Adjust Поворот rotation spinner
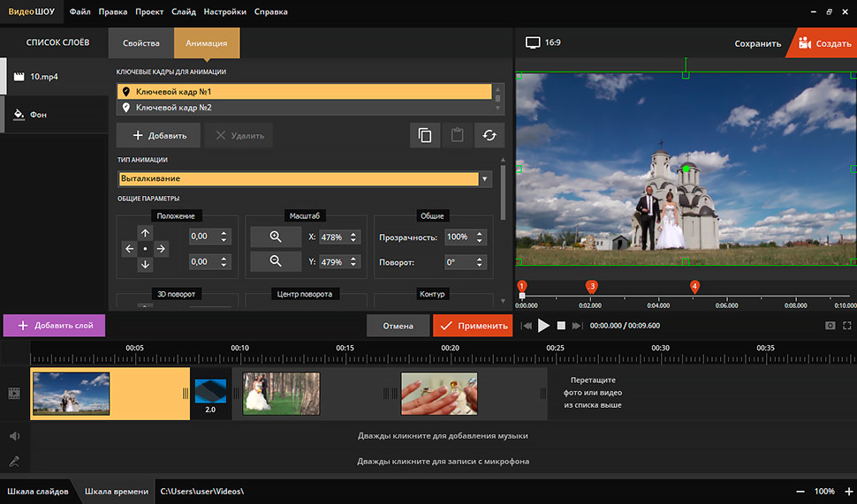857x504 pixels. pyautogui.click(x=480, y=262)
